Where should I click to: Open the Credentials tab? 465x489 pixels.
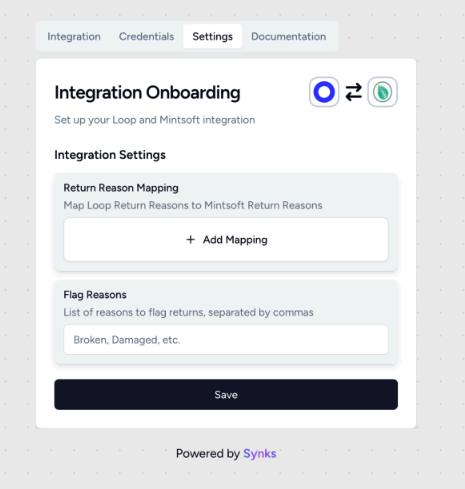pos(146,36)
